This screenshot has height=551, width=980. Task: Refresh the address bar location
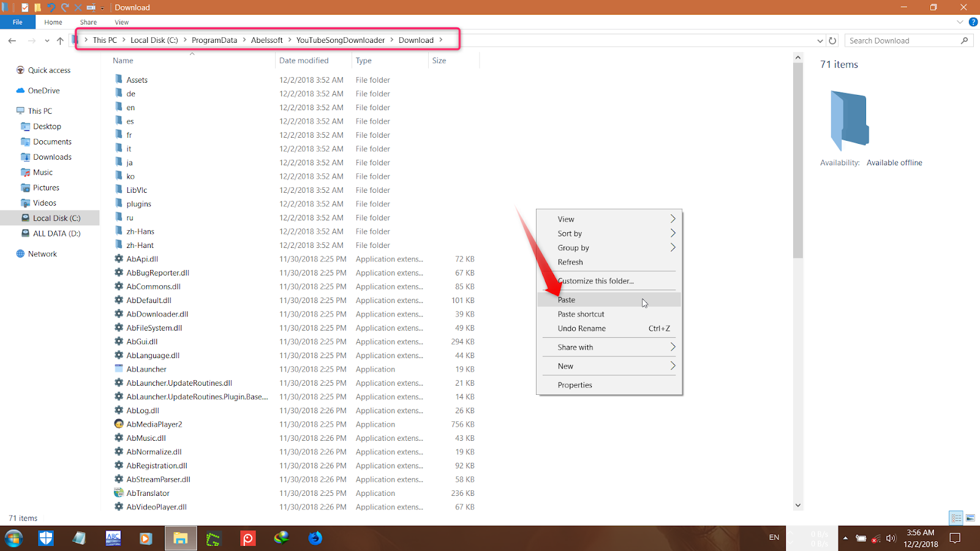(x=832, y=40)
